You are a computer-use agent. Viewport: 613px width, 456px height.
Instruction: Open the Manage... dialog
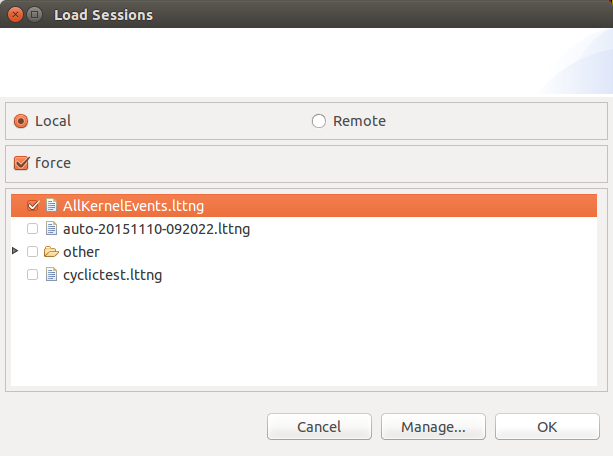point(433,427)
